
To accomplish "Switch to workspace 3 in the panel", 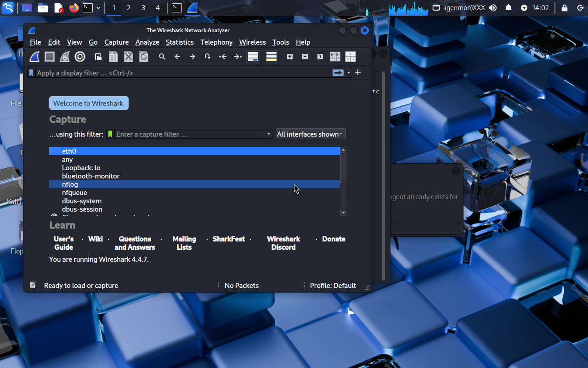I will point(143,8).
